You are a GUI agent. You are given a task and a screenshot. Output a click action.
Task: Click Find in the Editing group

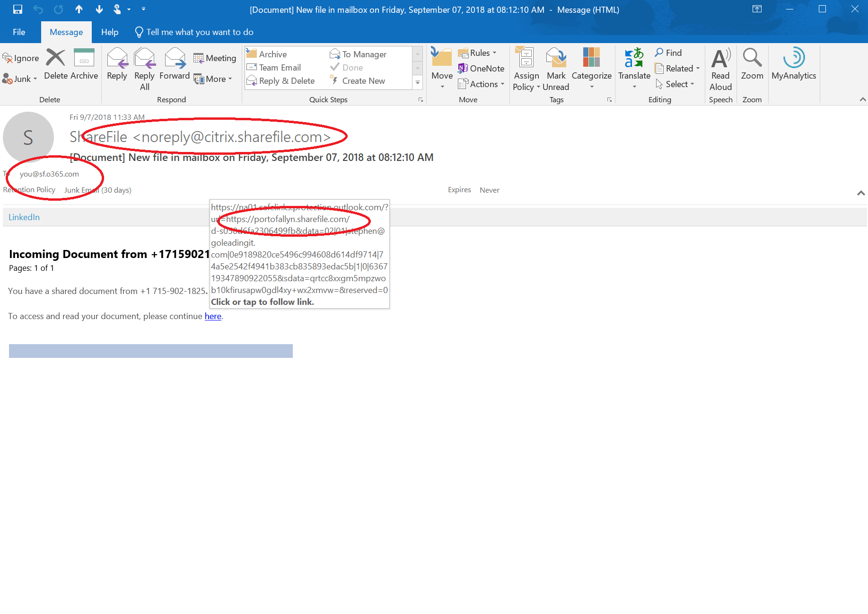point(668,53)
